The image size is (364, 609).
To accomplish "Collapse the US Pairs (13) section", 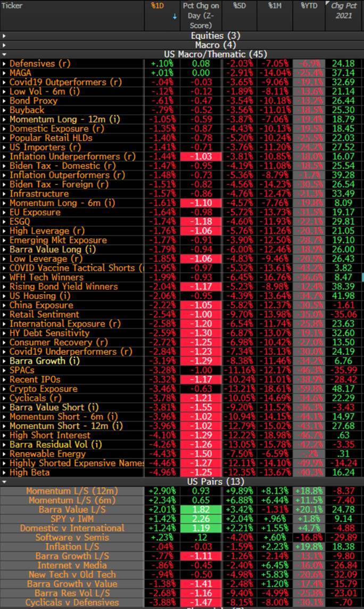I will 4,482.
